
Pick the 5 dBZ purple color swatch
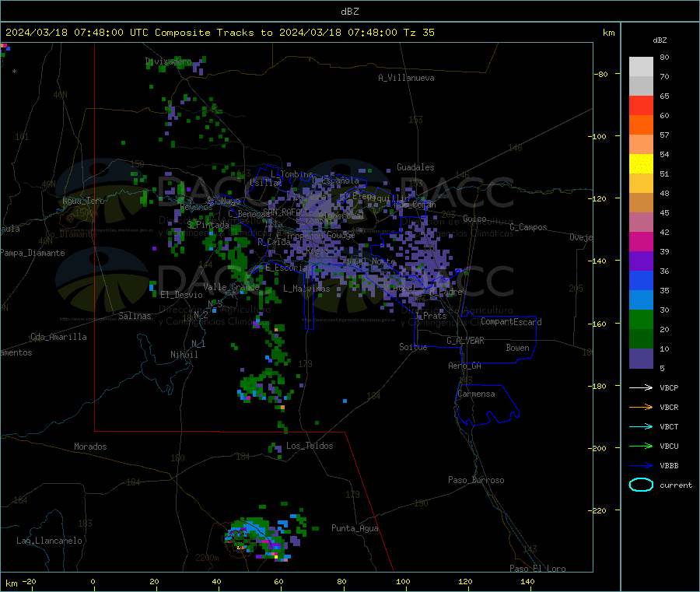click(641, 359)
